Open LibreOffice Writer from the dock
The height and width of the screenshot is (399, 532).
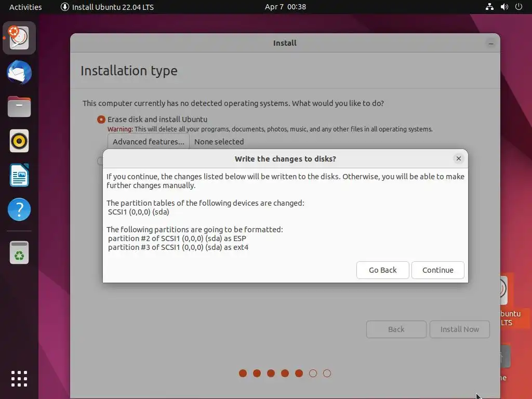19,175
